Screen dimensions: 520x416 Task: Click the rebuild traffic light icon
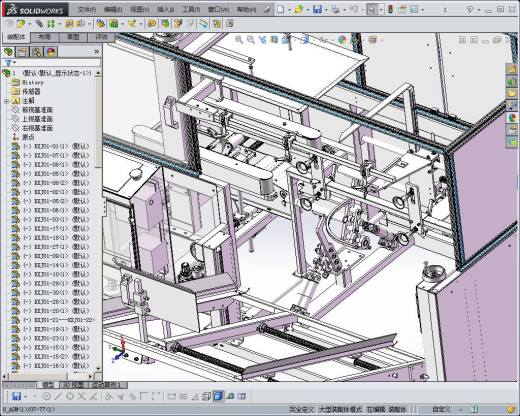pyautogui.click(x=390, y=9)
